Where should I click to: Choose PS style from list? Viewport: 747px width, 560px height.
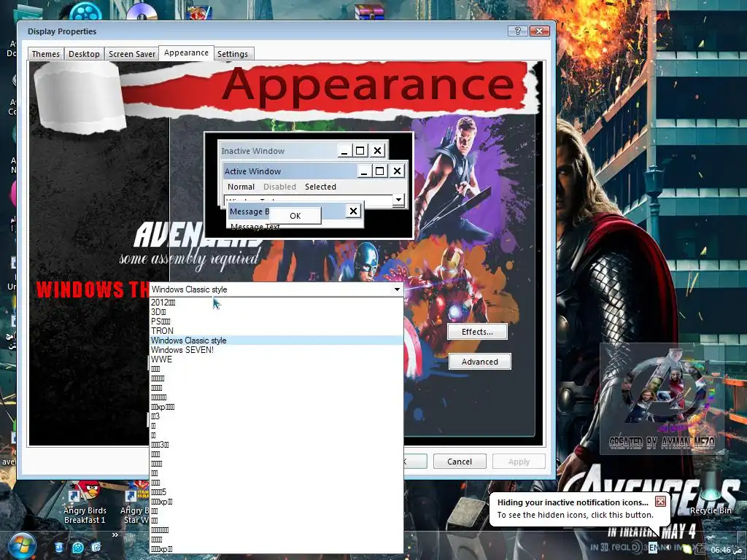coord(276,322)
